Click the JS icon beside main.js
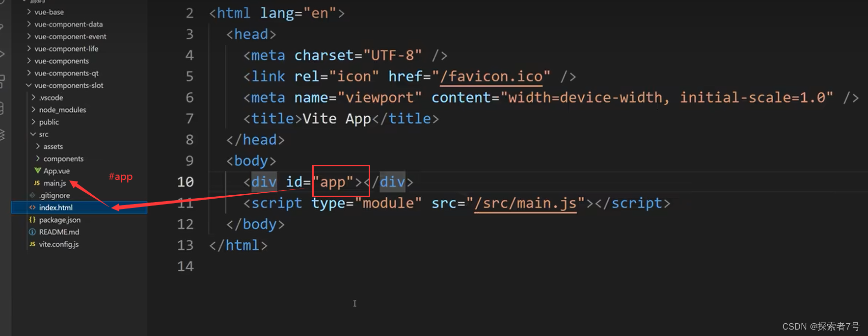The width and height of the screenshot is (868, 336). pos(37,183)
